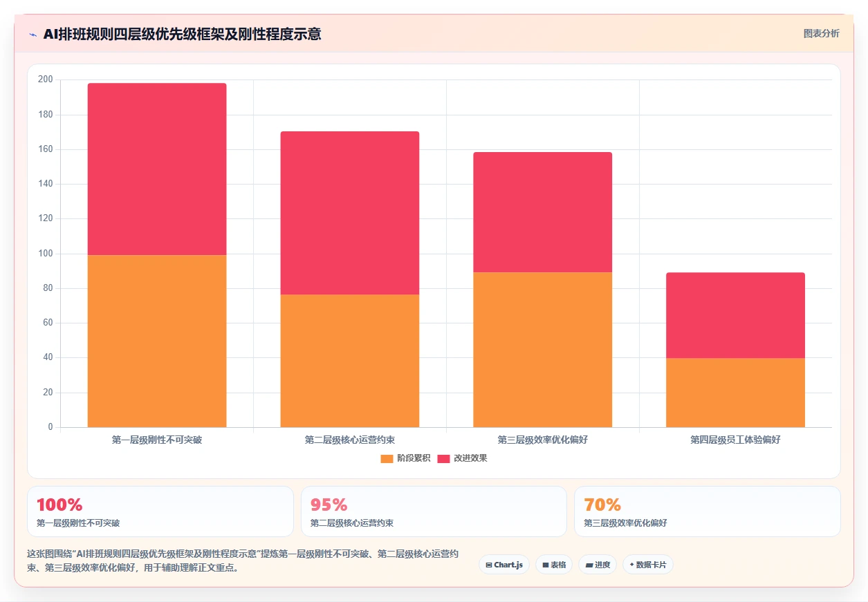Click the red bar segment for 第三层级效率优化偏好
This screenshot has height=602, width=868.
(543, 212)
